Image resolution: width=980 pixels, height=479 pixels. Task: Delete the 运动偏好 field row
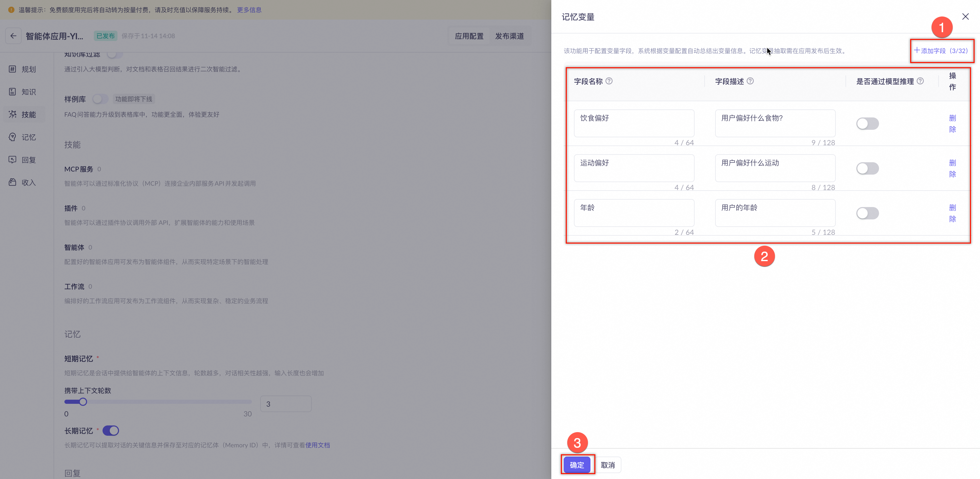953,168
